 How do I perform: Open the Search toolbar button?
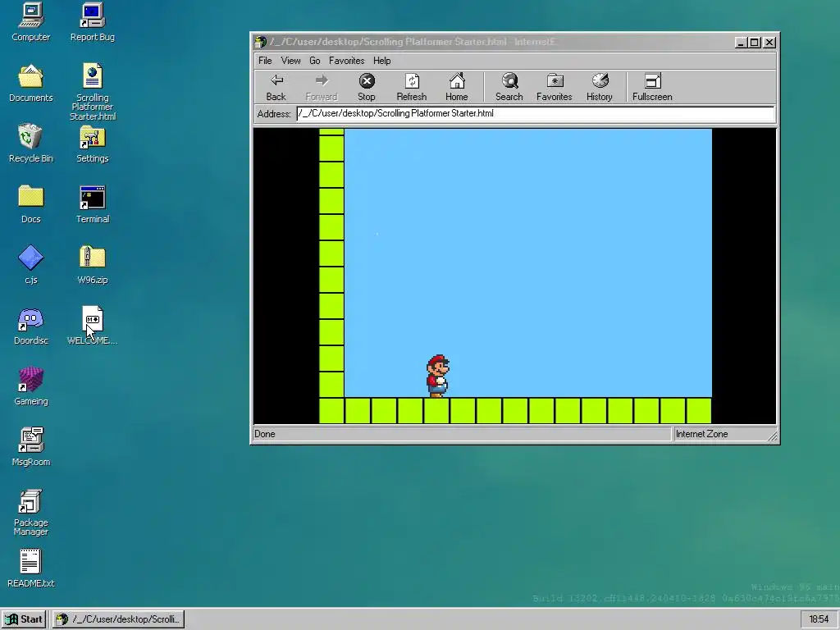(509, 87)
